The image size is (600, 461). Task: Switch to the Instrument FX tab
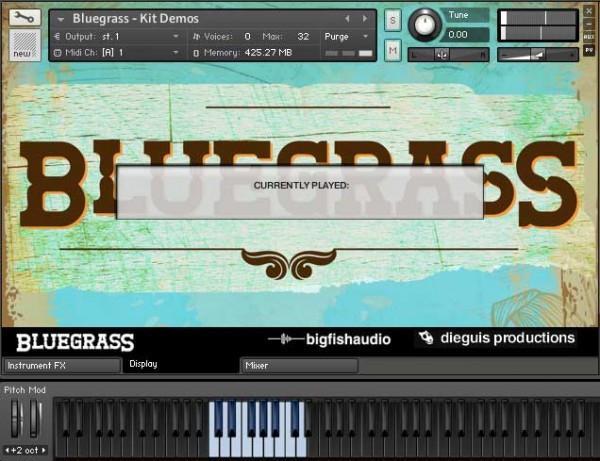coord(62,365)
